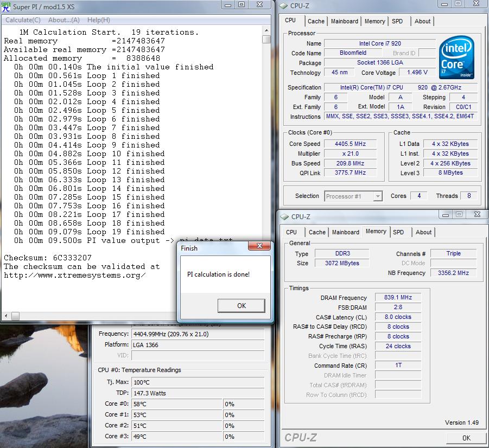Click the Frequency 4404.99MHz field
Viewport: 489px width, 448px height.
pos(198,334)
